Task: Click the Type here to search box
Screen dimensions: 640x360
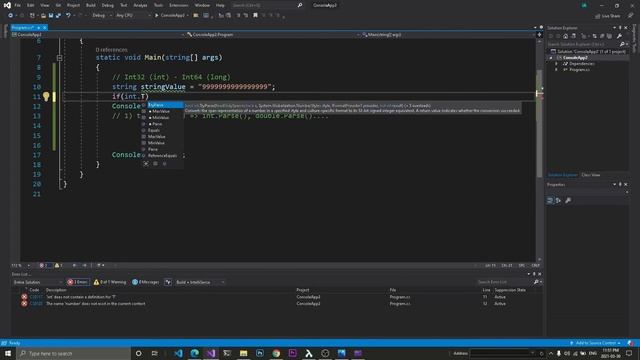Action: [x=74, y=353]
